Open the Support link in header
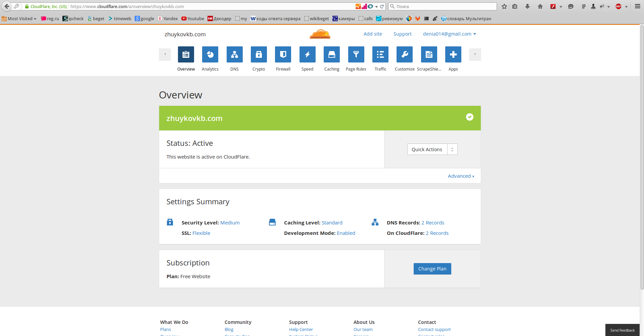 coord(403,34)
